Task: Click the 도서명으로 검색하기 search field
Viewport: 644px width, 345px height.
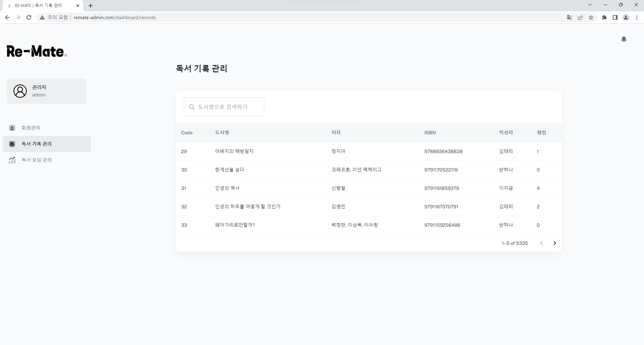Action: (224, 107)
